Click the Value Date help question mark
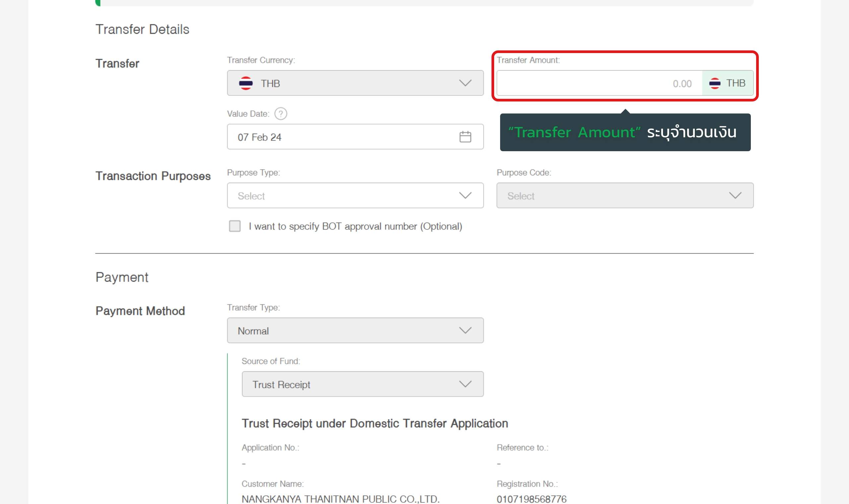This screenshot has width=849, height=504. [281, 114]
